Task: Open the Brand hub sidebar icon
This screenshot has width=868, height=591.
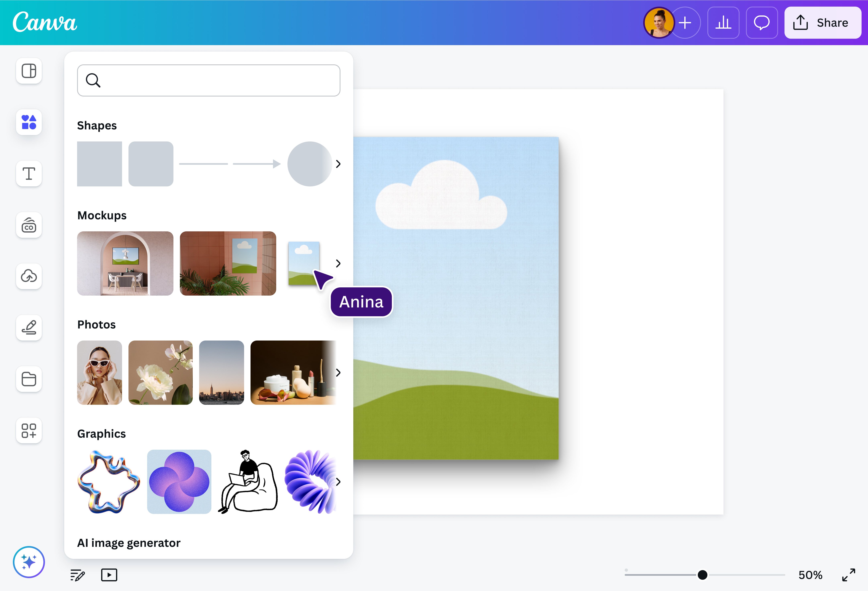Action: pyautogui.click(x=29, y=225)
